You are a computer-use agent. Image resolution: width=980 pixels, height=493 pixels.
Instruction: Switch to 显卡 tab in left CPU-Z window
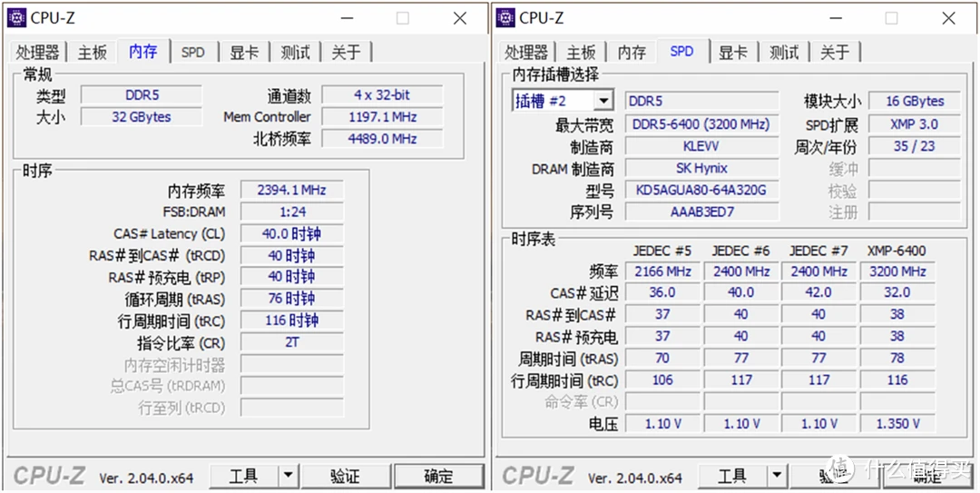[244, 52]
